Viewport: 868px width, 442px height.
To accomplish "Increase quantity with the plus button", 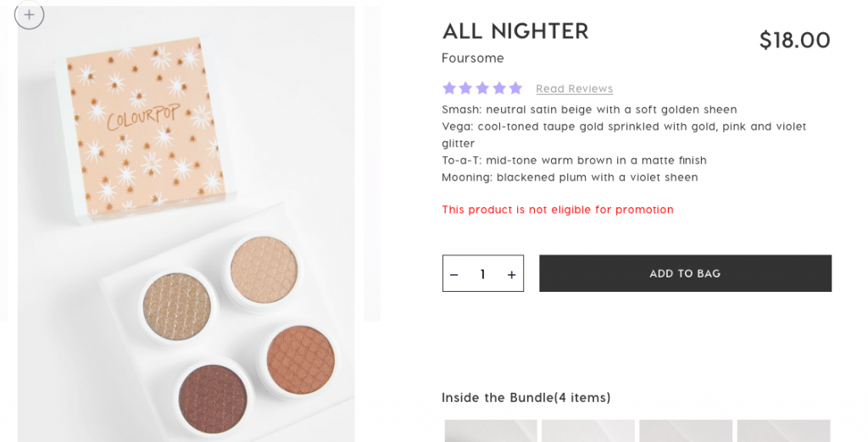I will (511, 274).
